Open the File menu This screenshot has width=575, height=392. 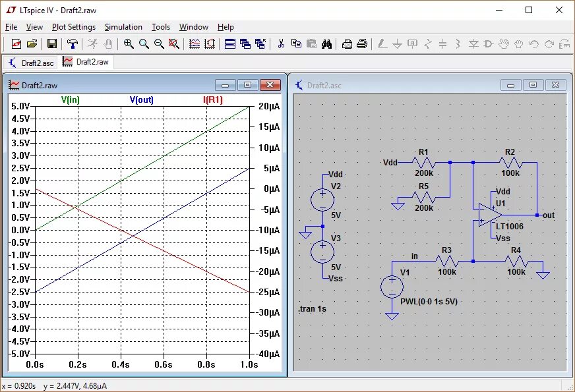click(x=11, y=27)
